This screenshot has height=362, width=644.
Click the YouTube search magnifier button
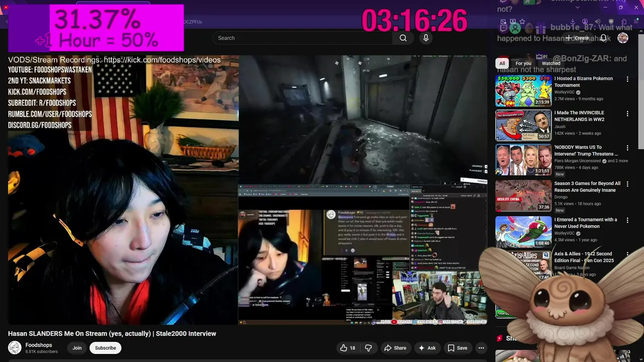(403, 38)
